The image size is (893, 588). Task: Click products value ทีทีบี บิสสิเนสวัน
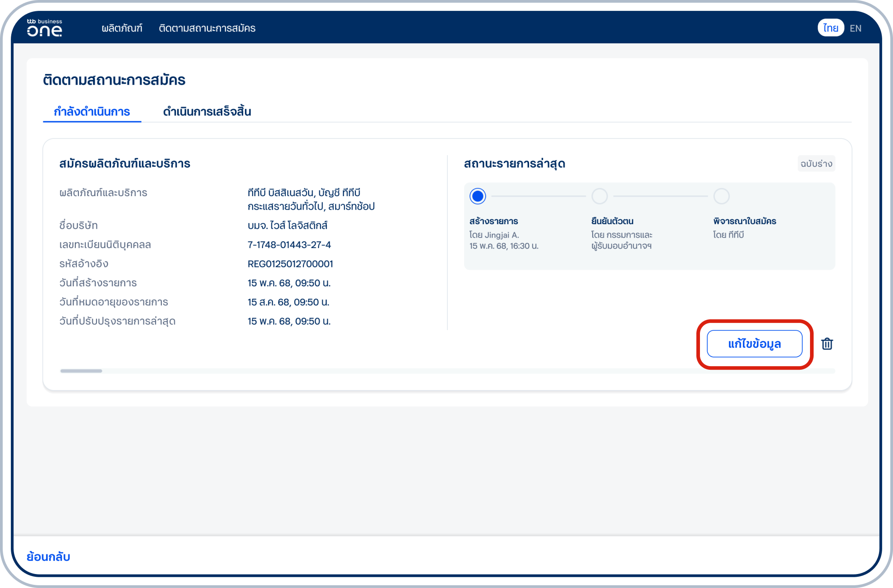coord(281,193)
